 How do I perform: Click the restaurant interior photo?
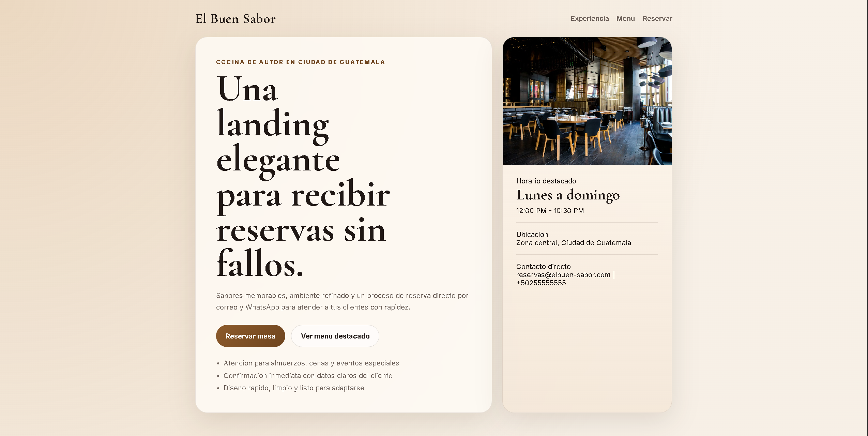point(587,101)
